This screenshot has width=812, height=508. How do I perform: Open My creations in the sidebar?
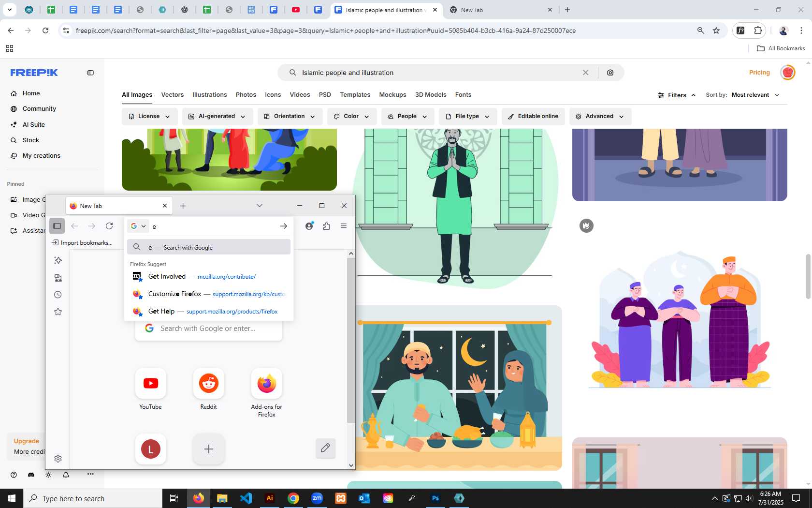pyautogui.click(x=42, y=156)
